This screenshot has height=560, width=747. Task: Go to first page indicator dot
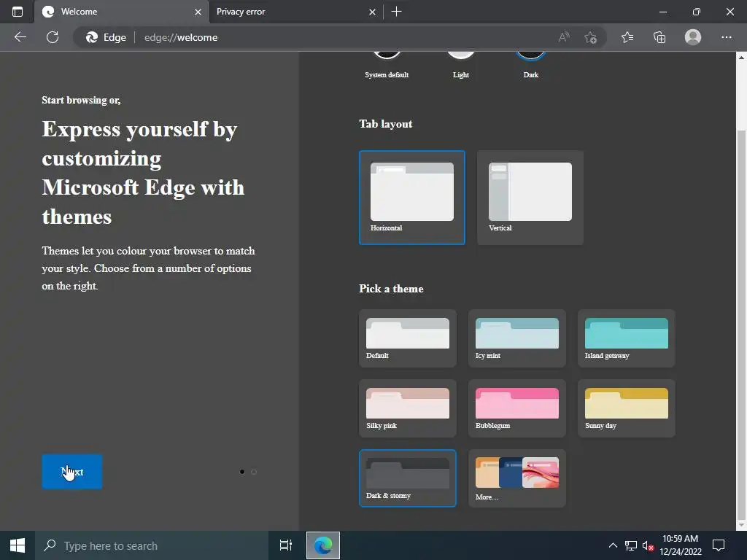tap(242, 472)
